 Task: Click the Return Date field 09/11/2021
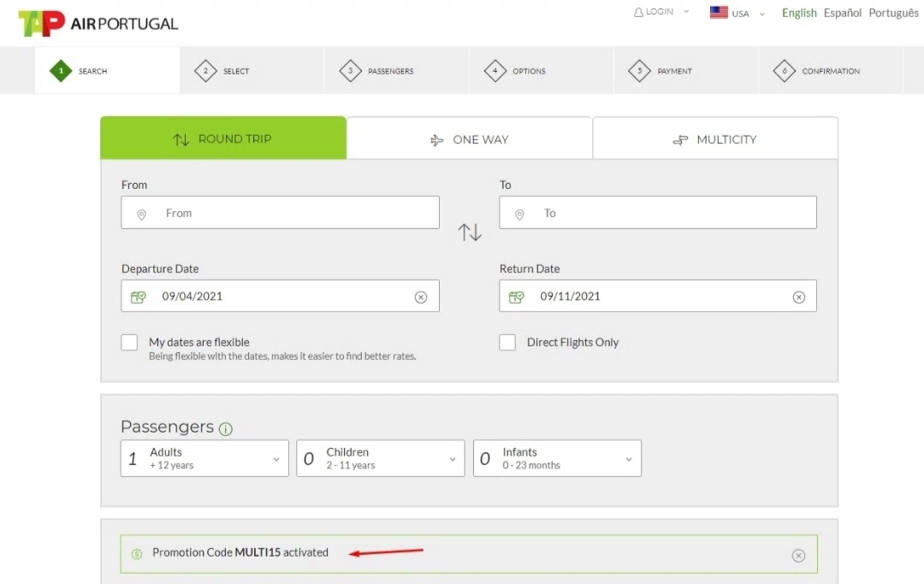[658, 296]
